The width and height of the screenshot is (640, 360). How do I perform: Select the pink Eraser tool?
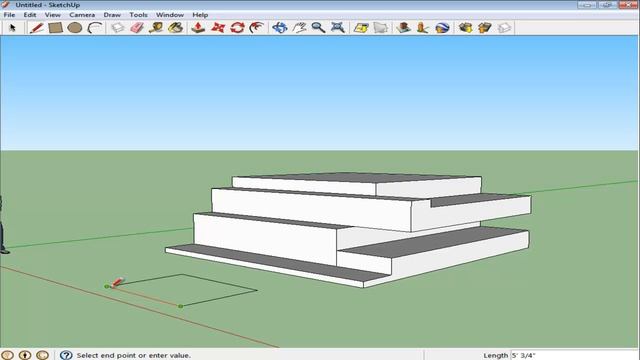pyautogui.click(x=137, y=28)
